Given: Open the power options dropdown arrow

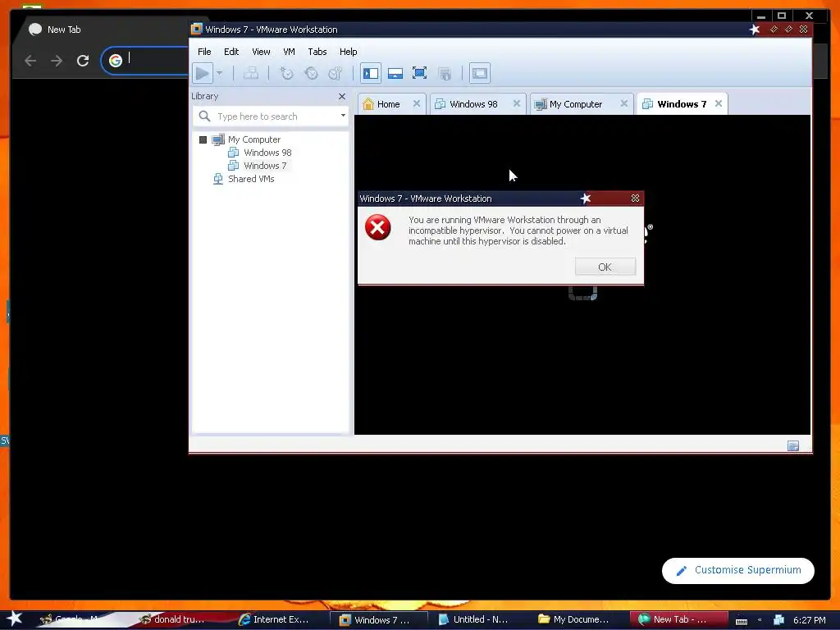Looking at the screenshot, I should tap(219, 73).
